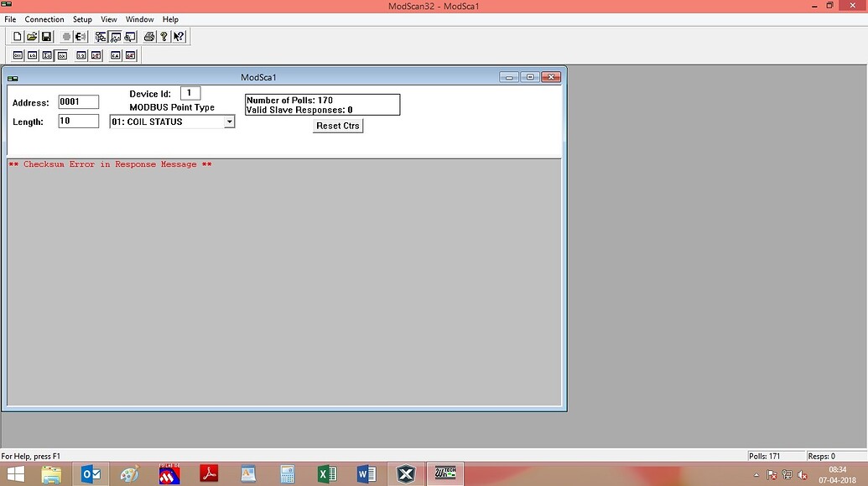Viewport: 868px width, 486px height.
Task: Open About ModScan32 via question mark icon
Action: pyautogui.click(x=164, y=36)
